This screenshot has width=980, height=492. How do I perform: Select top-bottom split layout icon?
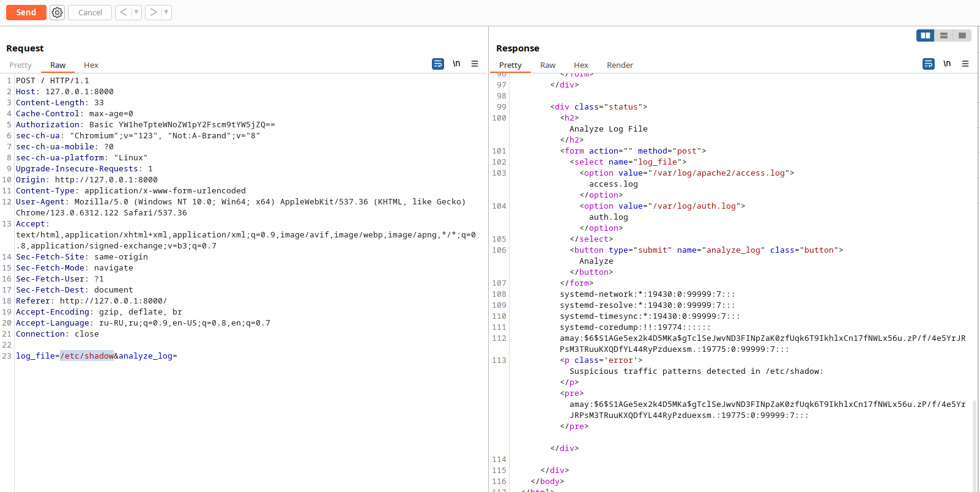pyautogui.click(x=944, y=35)
